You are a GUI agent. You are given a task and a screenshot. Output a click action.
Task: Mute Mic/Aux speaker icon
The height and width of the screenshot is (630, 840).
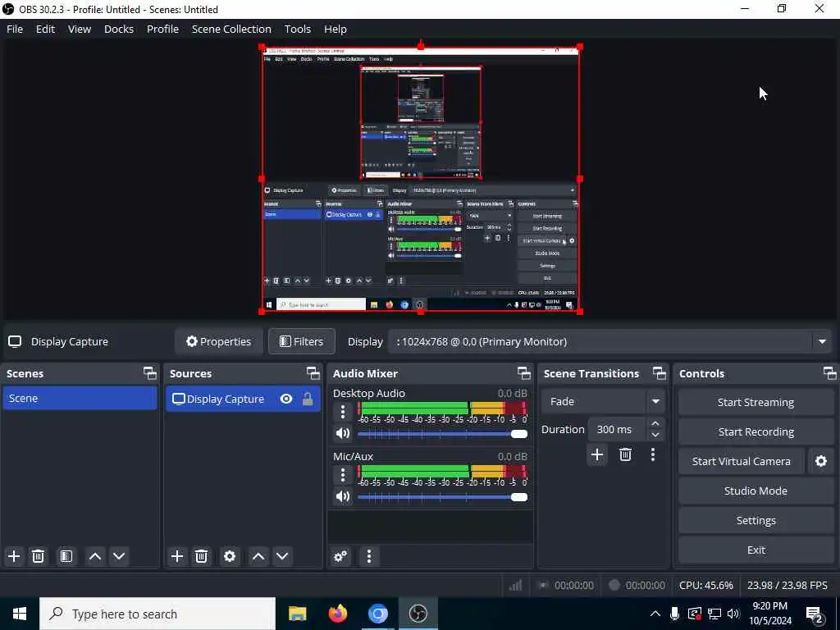343,496
